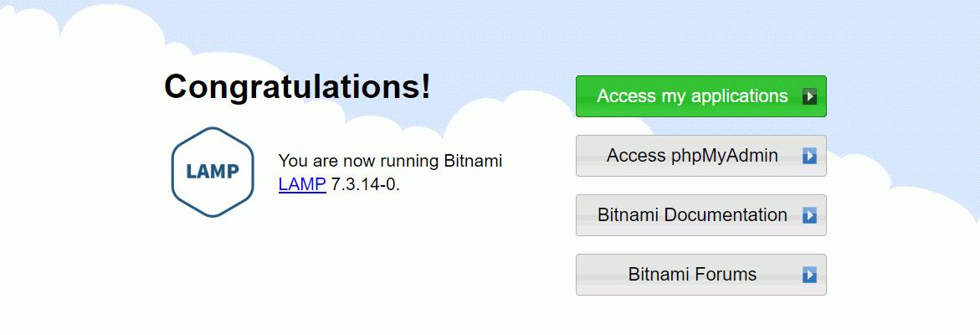Open the Access phpMyAdmin button

(700, 156)
